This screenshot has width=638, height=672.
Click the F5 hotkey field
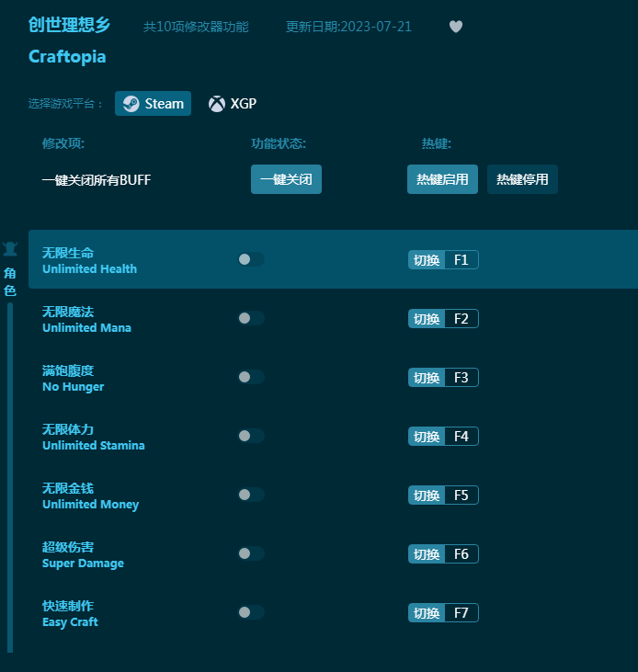461,495
